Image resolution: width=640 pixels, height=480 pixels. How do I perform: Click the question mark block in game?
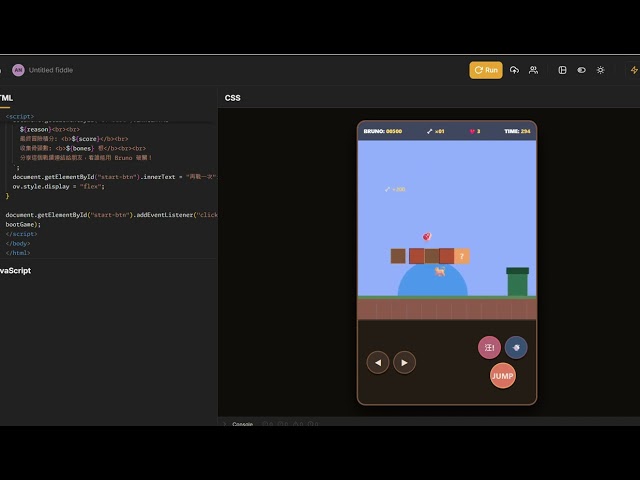click(x=462, y=256)
